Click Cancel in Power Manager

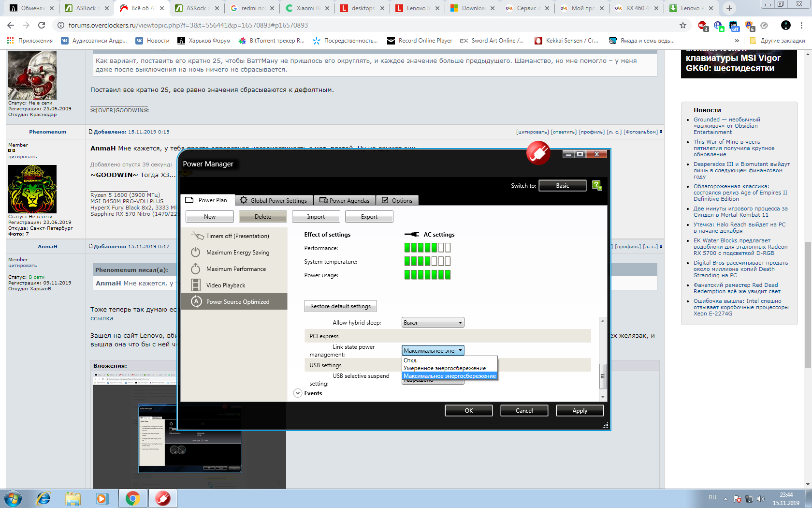pyautogui.click(x=524, y=411)
